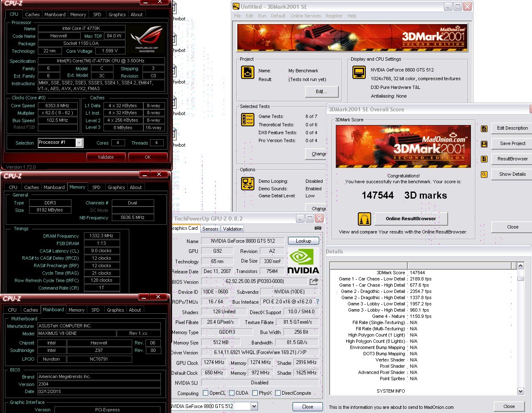Click Edit Description button
The height and width of the screenshot is (413, 532).
click(512, 128)
